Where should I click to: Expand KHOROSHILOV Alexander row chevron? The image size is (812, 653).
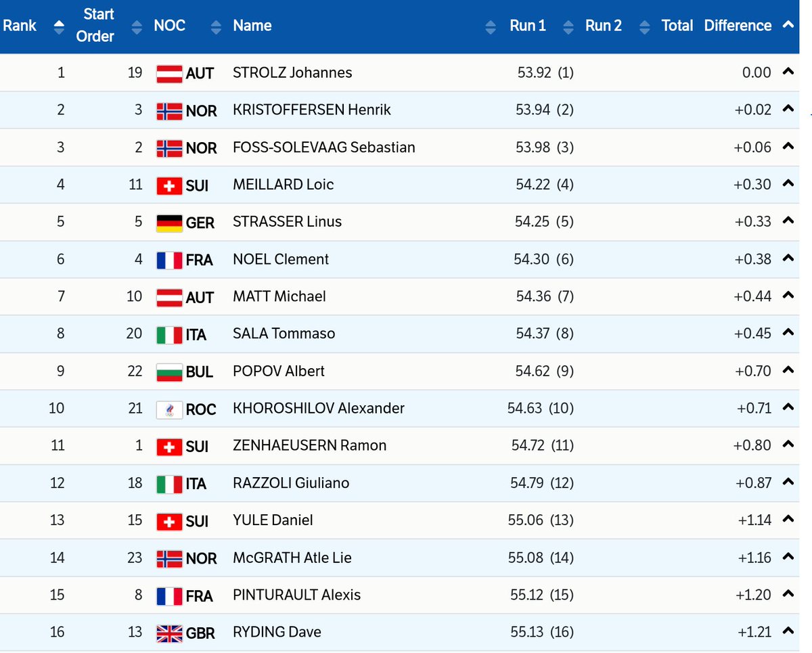[x=787, y=407]
